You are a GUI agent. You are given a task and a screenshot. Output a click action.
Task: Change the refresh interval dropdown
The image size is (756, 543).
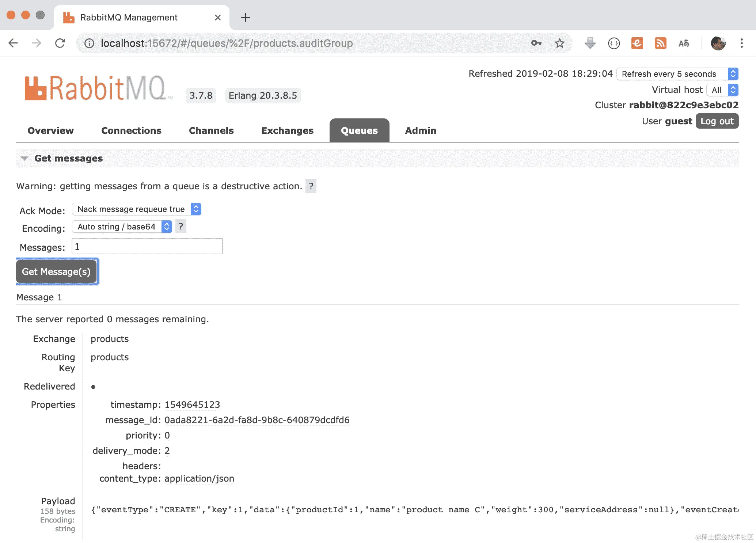[x=677, y=74]
